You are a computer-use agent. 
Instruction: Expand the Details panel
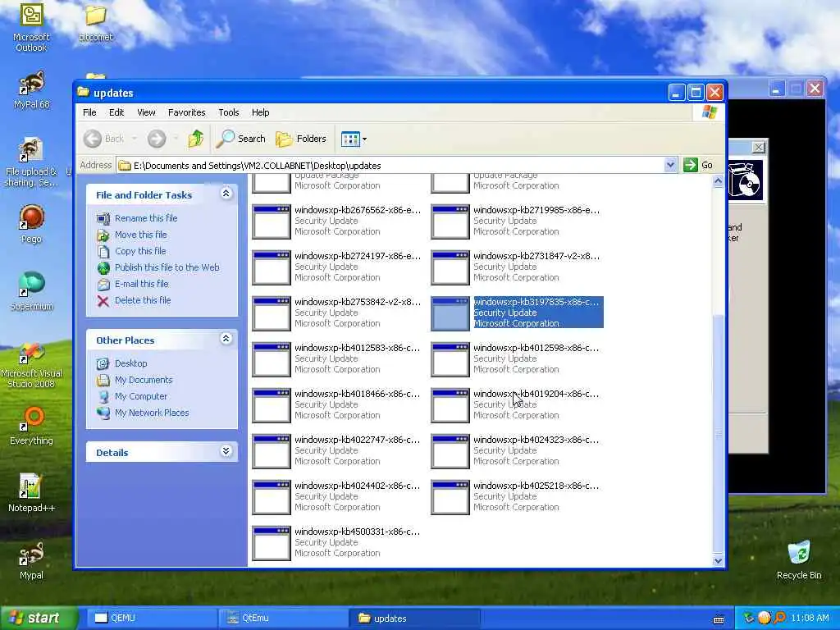pyautogui.click(x=226, y=451)
